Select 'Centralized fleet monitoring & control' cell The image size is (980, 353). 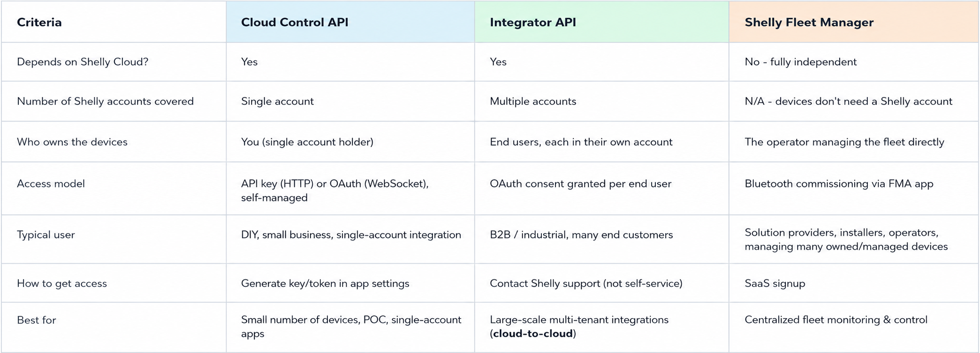[836, 320]
